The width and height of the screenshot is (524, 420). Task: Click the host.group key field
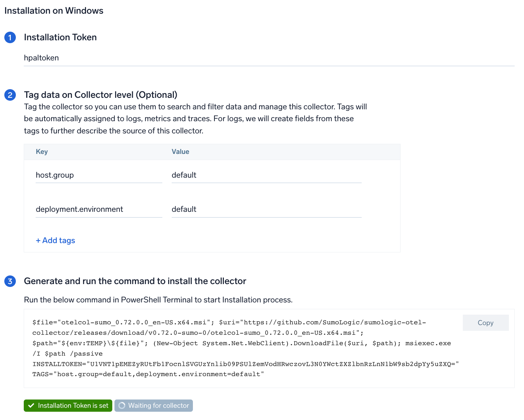click(99, 175)
